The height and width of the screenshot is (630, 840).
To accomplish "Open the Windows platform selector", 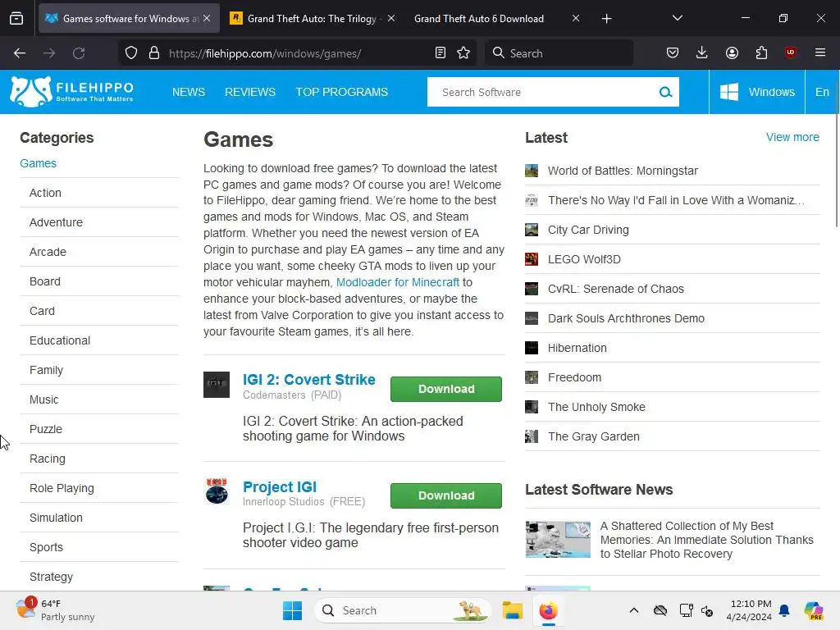I will (x=757, y=92).
